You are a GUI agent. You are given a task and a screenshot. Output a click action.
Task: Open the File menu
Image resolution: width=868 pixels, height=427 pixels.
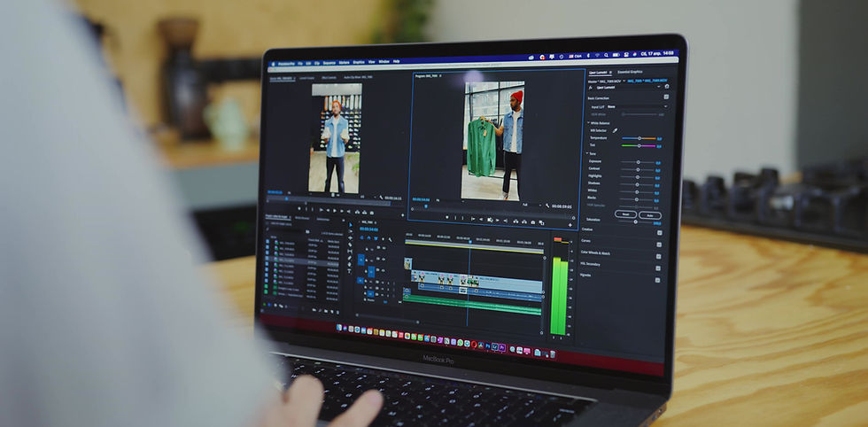pos(300,64)
